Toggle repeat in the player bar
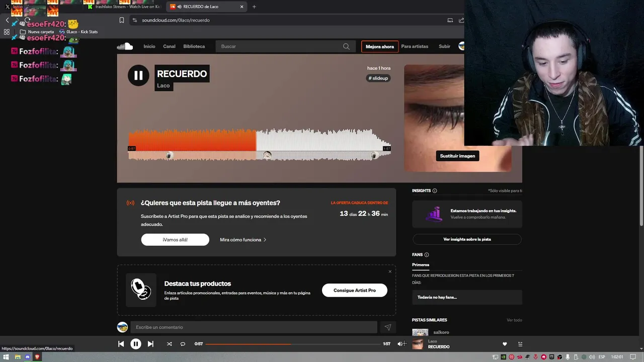 (183, 344)
